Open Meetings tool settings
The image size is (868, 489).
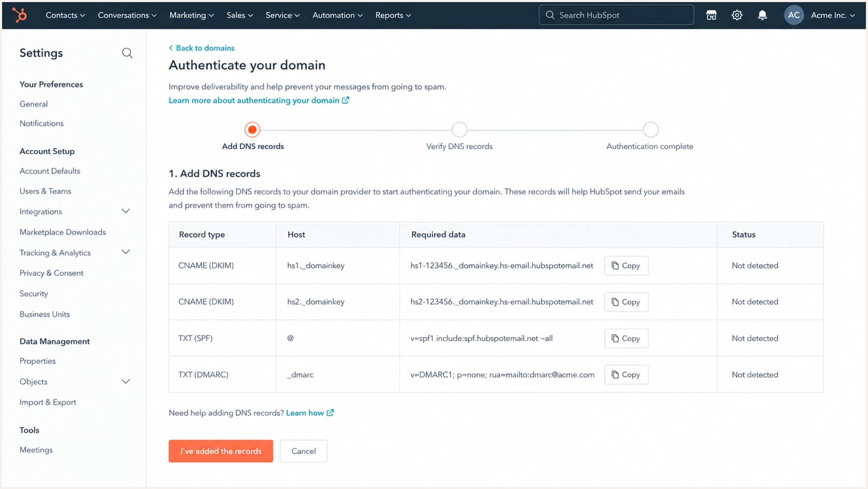point(36,450)
